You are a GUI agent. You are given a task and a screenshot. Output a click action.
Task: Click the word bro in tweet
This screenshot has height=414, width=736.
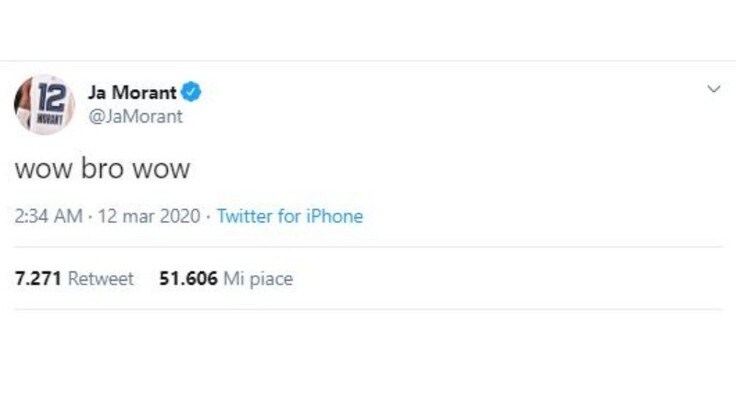(102, 168)
